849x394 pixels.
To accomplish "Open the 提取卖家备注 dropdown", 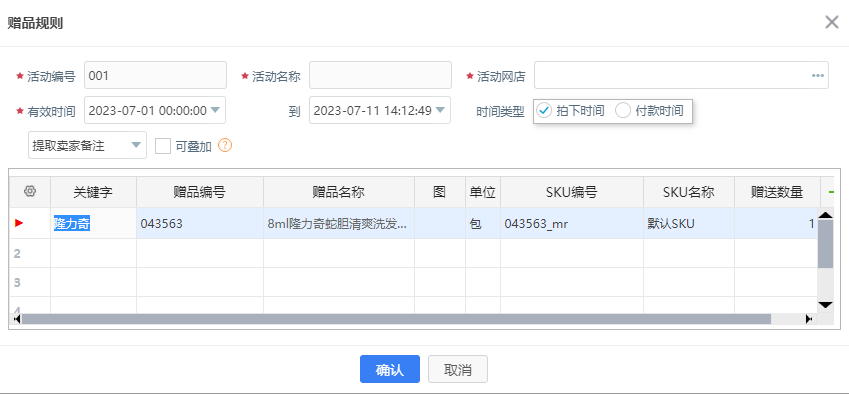I will (x=87, y=145).
